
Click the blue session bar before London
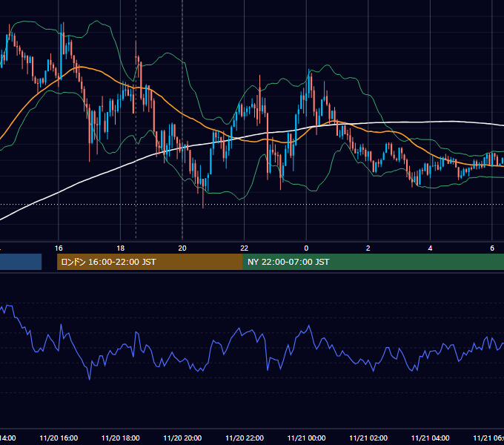(x=21, y=262)
